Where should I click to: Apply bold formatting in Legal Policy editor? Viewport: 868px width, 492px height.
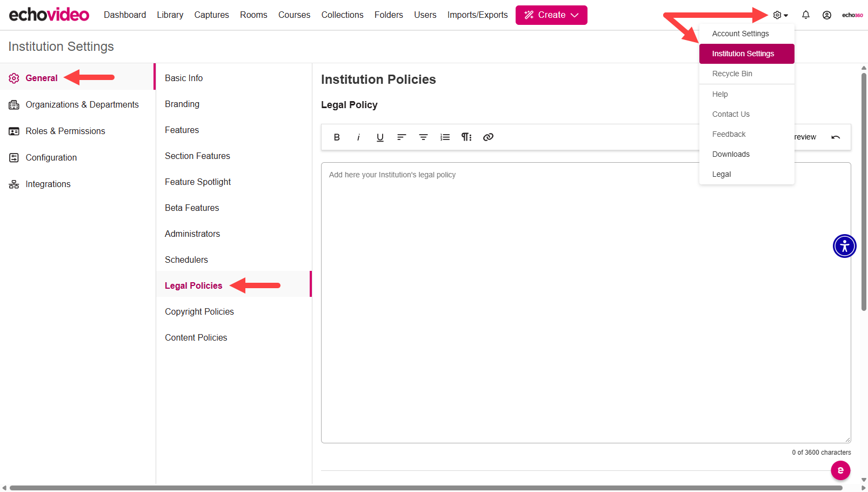click(x=337, y=137)
